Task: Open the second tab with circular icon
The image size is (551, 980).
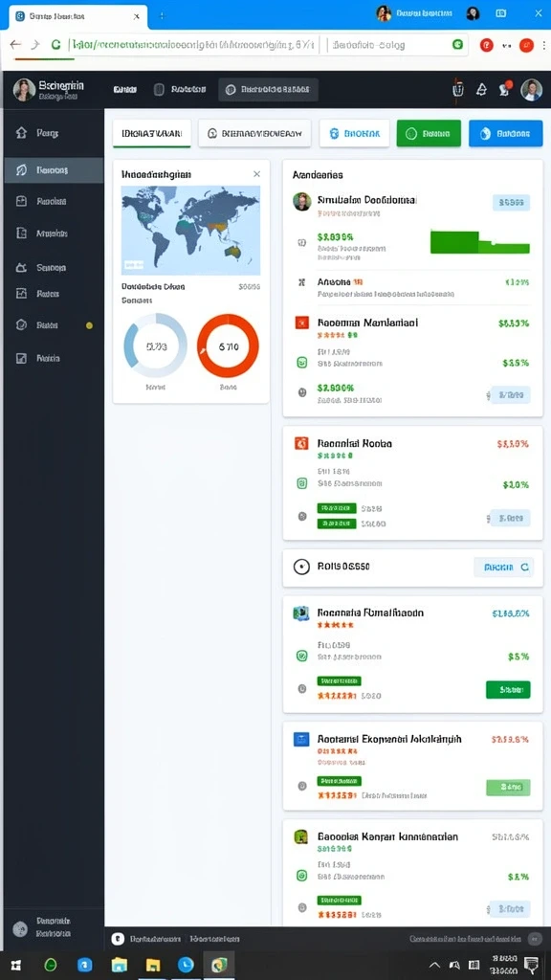Action: tap(254, 134)
